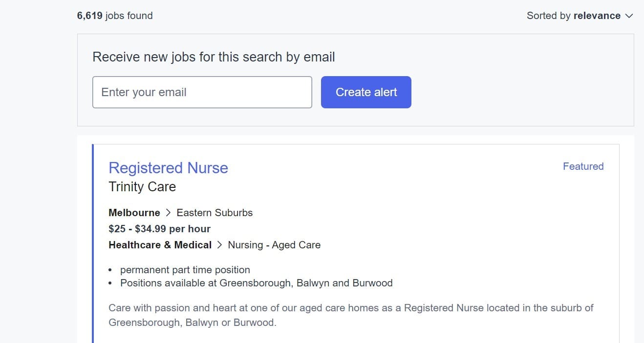Open the Registered Nurse job posting
The width and height of the screenshot is (644, 343).
[x=168, y=168]
